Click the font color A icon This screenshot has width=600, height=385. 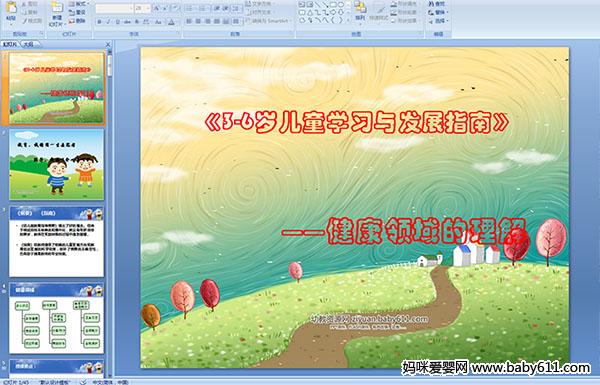[x=171, y=22]
